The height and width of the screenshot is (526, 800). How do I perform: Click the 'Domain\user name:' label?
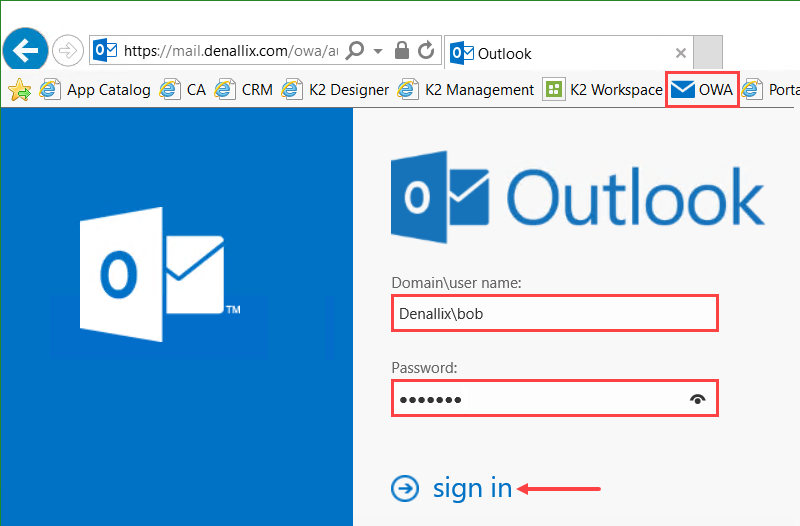point(456,282)
